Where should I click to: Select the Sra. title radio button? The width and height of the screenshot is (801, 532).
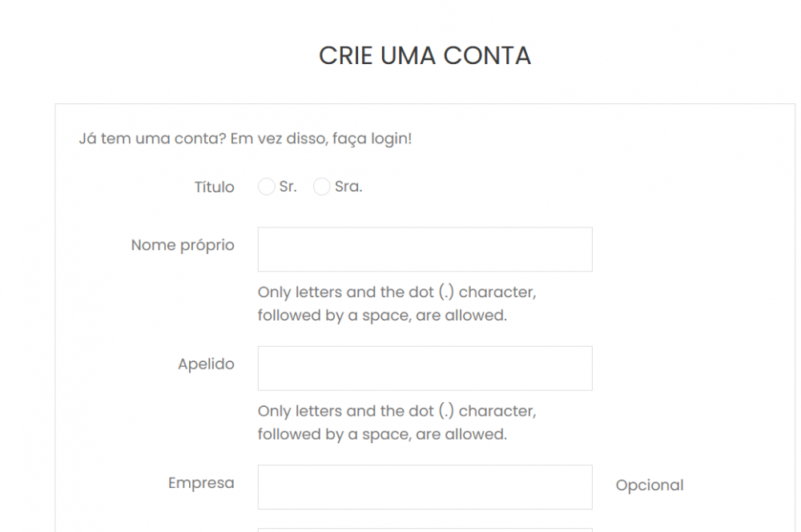point(322,186)
